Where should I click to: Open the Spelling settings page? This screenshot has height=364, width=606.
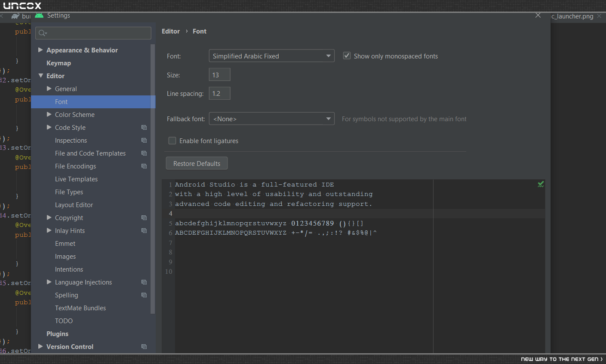click(x=67, y=295)
